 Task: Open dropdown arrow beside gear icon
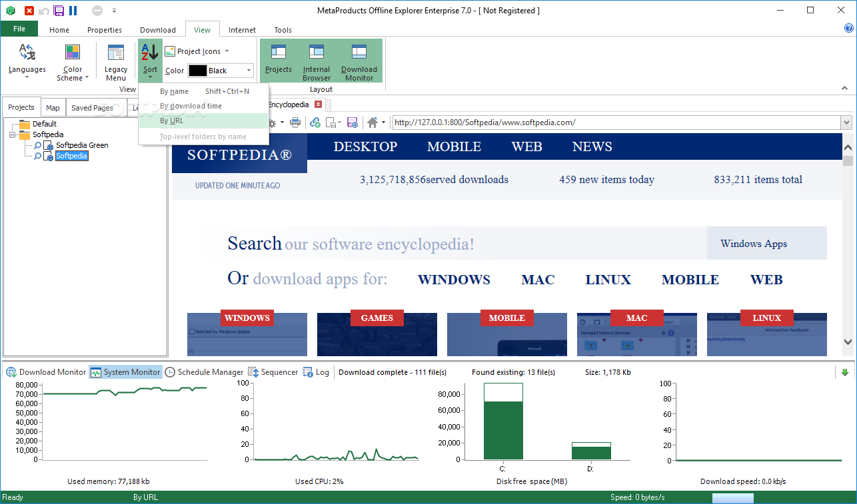(x=282, y=123)
